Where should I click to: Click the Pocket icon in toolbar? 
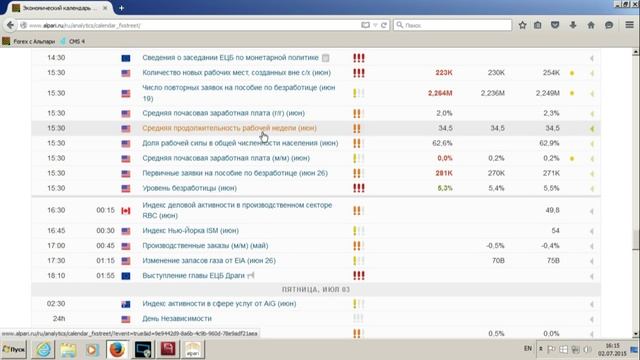[555, 25]
